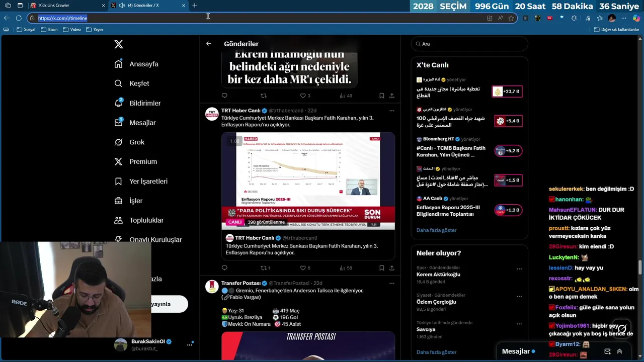The height and width of the screenshot is (362, 644).
Task: Click the X logo in sidebar
Action: click(x=119, y=44)
